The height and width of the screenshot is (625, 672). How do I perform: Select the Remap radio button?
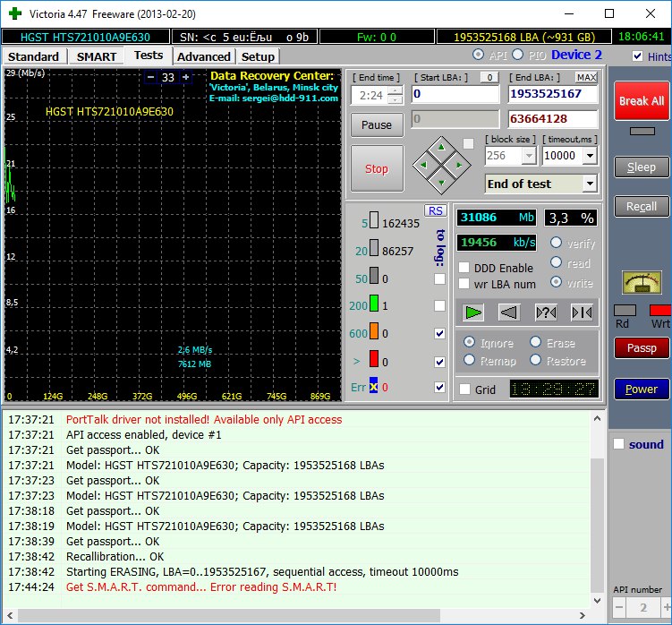(468, 361)
